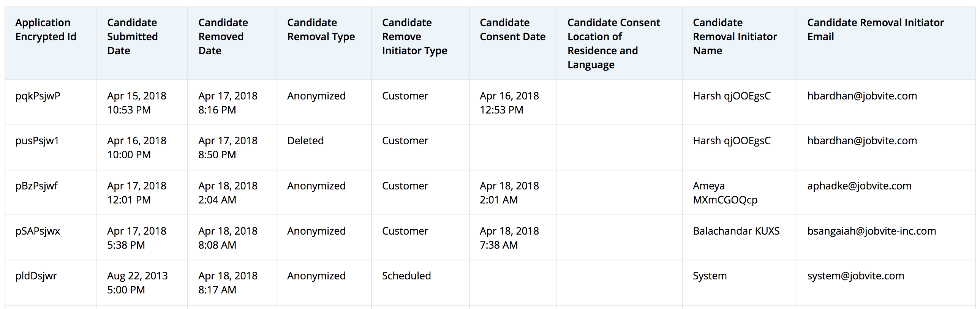The width and height of the screenshot is (980, 309).
Task: Click the Candidate Submitted Date column header
Action: [132, 36]
